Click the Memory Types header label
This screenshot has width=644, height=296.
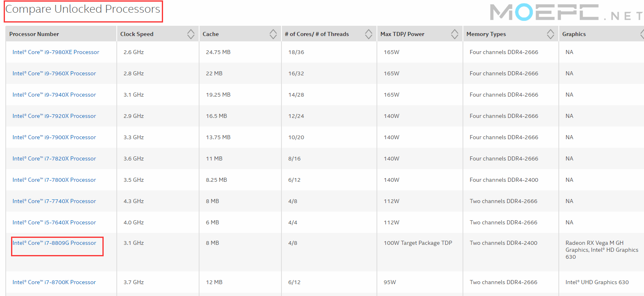[x=486, y=34]
